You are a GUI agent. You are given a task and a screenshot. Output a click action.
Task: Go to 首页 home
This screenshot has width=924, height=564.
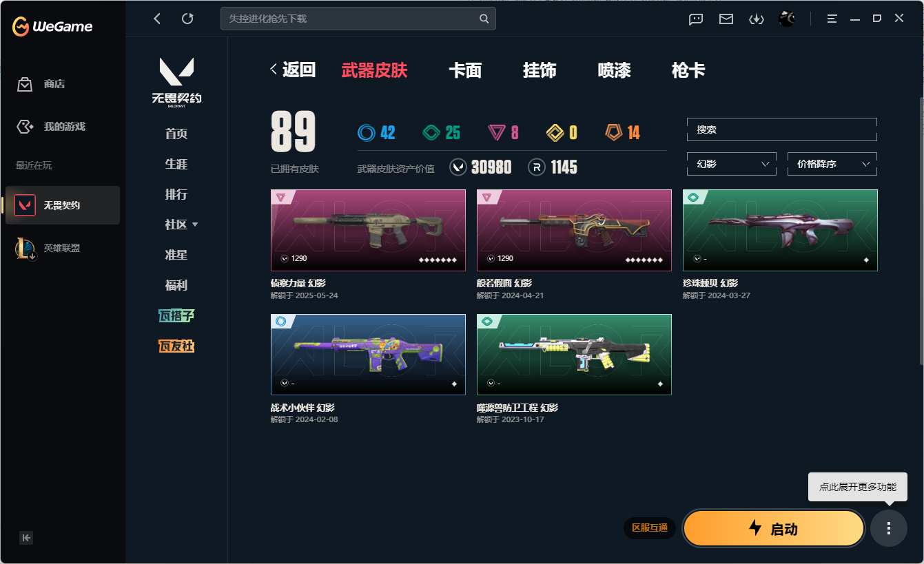click(x=176, y=134)
